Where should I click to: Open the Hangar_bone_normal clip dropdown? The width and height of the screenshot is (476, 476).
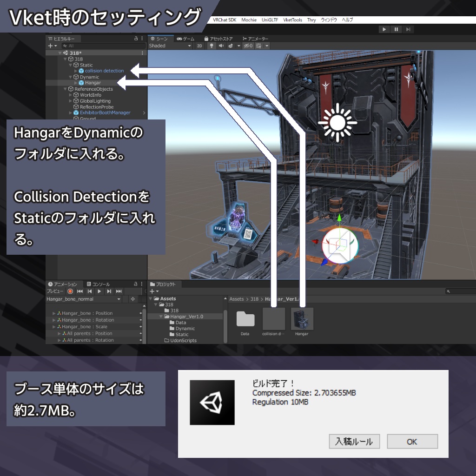[119, 299]
